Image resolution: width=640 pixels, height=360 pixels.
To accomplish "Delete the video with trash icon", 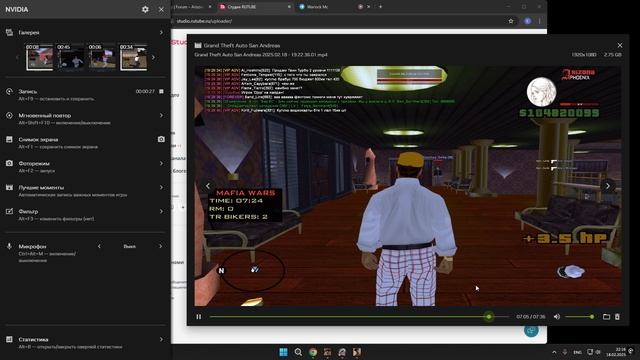I will (x=617, y=317).
